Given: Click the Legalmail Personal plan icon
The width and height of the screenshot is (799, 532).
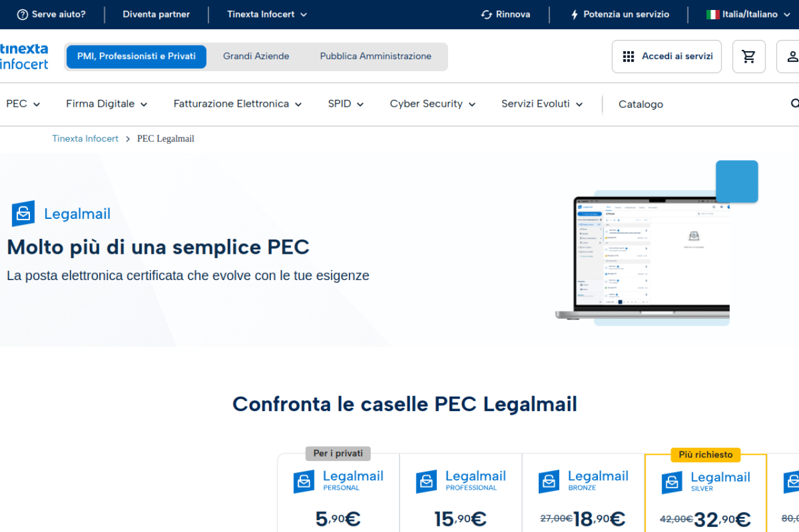Looking at the screenshot, I should [x=304, y=481].
